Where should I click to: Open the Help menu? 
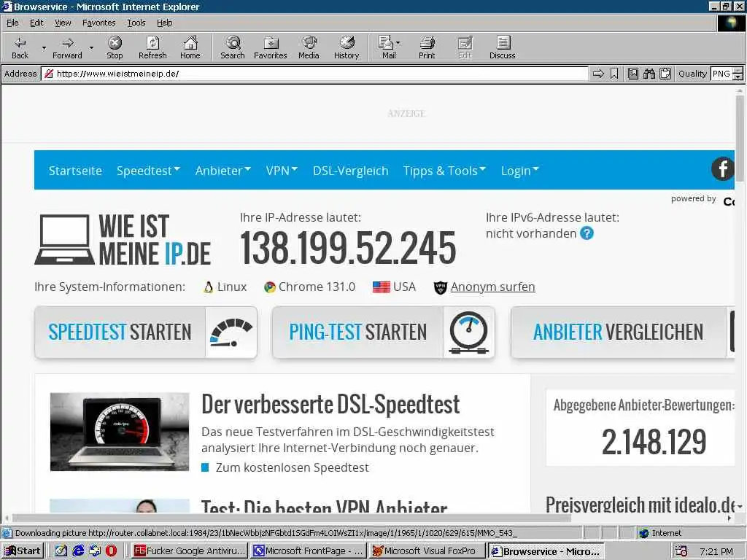pyautogui.click(x=164, y=23)
